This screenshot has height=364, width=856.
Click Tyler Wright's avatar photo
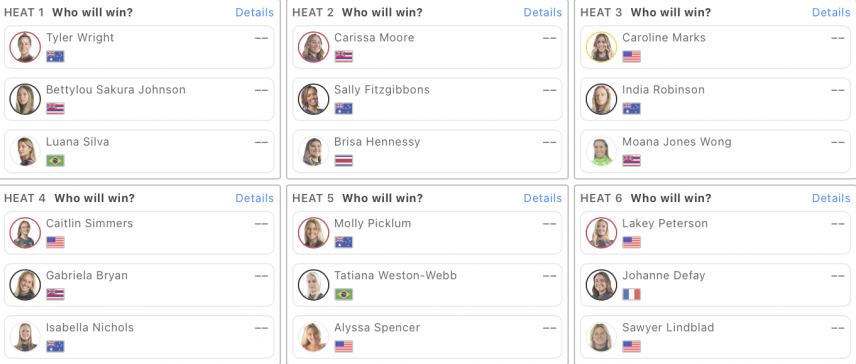[x=25, y=47]
